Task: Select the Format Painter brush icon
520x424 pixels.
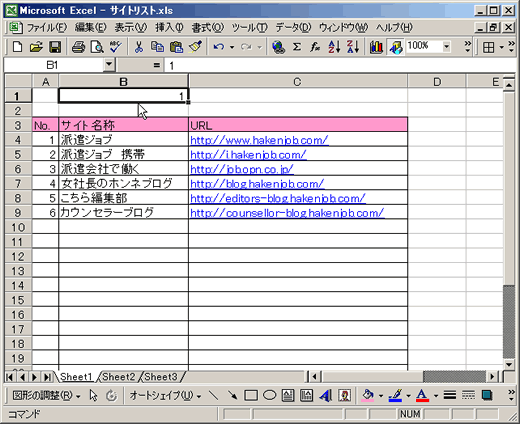Action: tap(195, 47)
